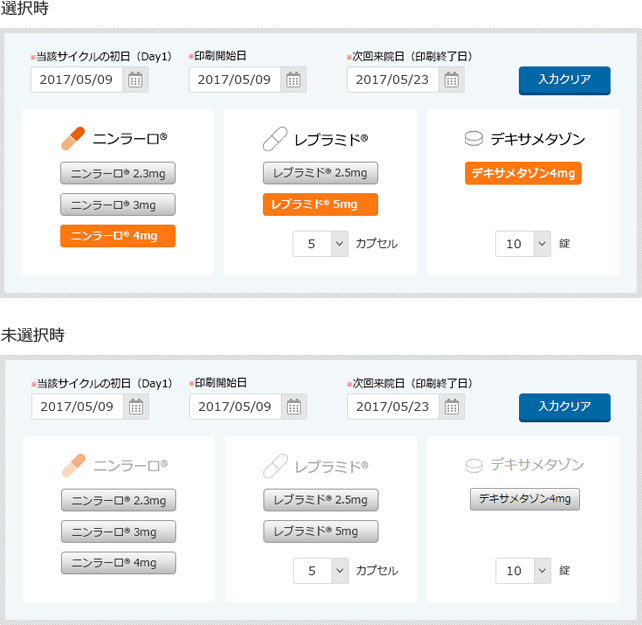Viewport: 642px width, 625px height.
Task: Click orange ニンラーロ capsule icon in 選択時 panel
Action: (x=73, y=138)
